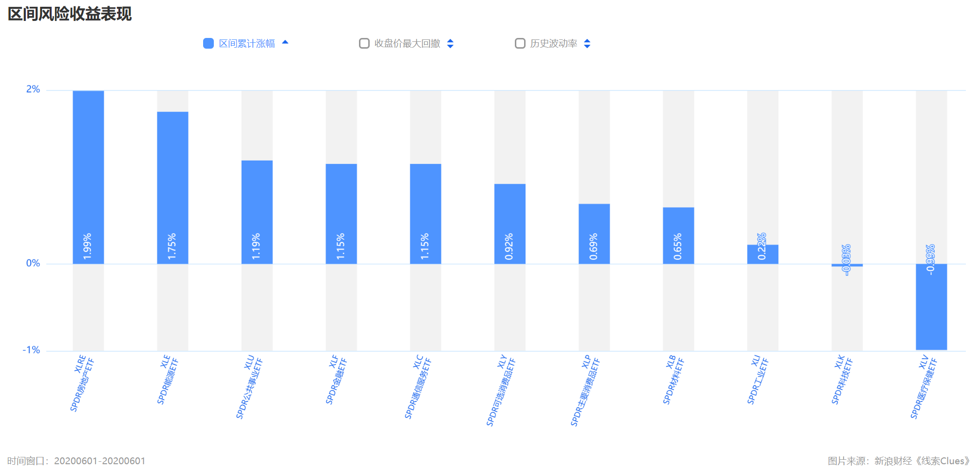The width and height of the screenshot is (980, 472).
Task: Select the XLU bar showing 1.19%
Action: pos(257,212)
